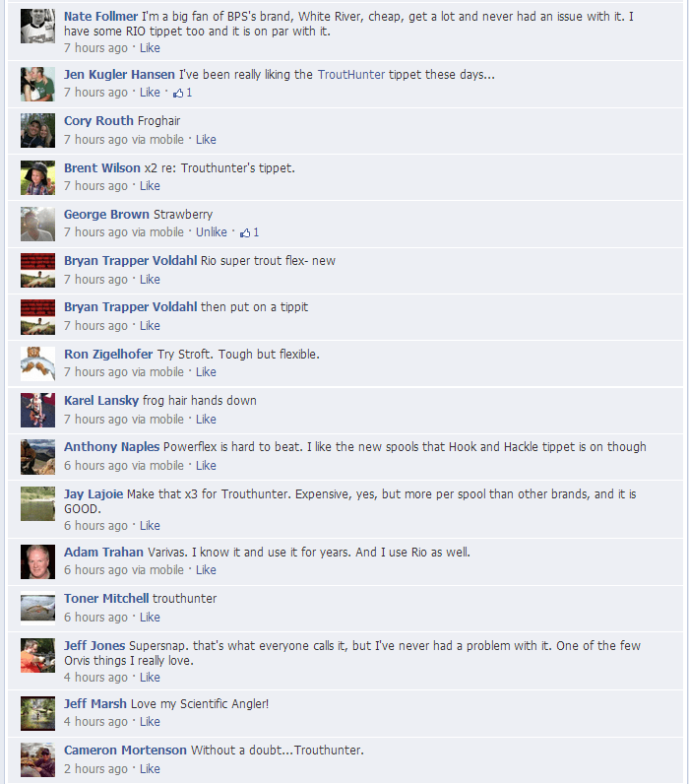Image resolution: width=689 pixels, height=784 pixels.
Task: Open Nate Follmer's profile picture
Action: (x=38, y=27)
